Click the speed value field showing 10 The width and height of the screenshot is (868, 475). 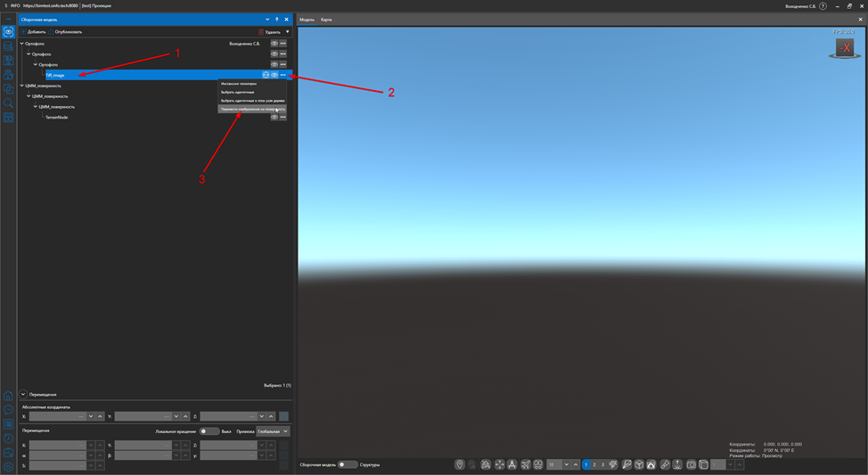coord(554,464)
